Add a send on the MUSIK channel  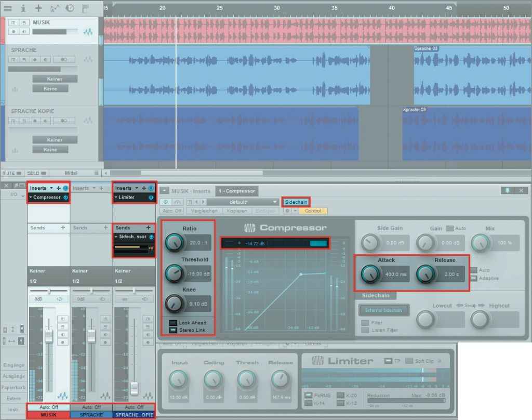pos(63,228)
